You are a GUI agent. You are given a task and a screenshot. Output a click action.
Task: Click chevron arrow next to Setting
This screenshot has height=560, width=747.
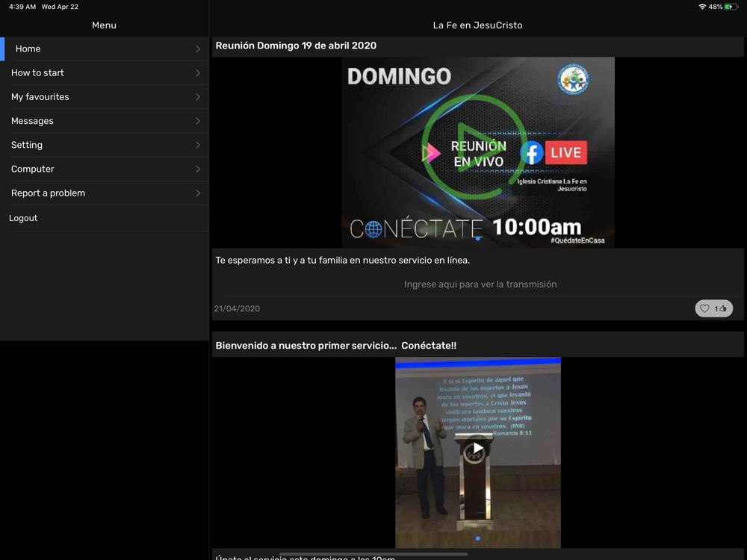198,146
